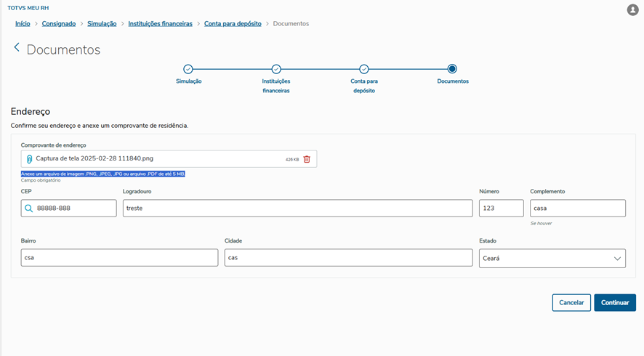This screenshot has height=356, width=644.
Task: Open Conta para depósito breadcrumb link
Action: point(233,24)
